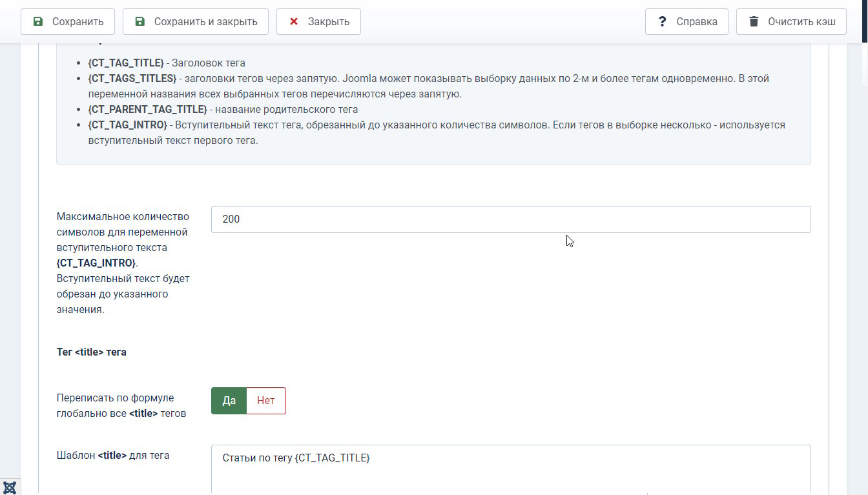Click the Тег <title> тега section heading
The height and width of the screenshot is (495, 868).
point(92,352)
